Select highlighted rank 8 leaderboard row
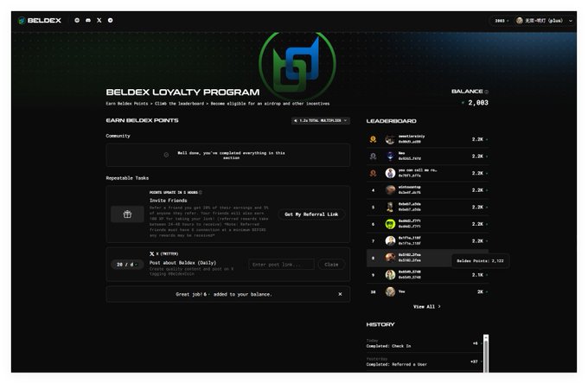The height and width of the screenshot is (384, 588). point(427,258)
